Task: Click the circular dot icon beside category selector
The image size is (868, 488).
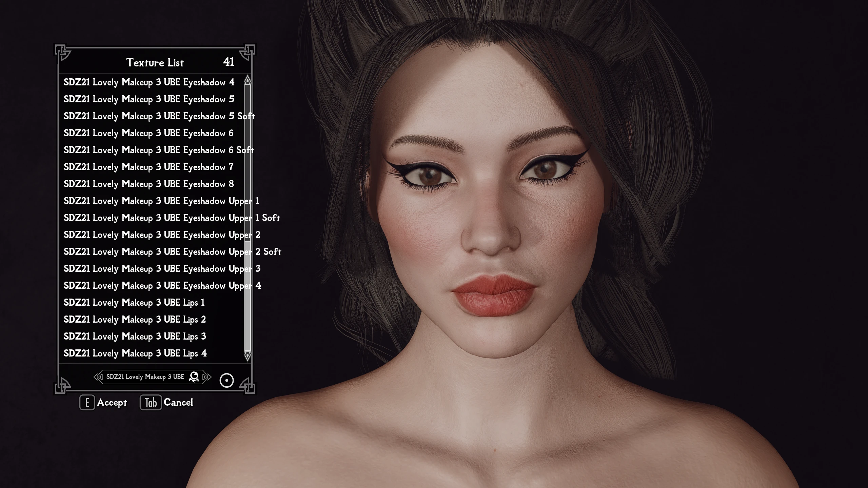Action: (x=226, y=380)
